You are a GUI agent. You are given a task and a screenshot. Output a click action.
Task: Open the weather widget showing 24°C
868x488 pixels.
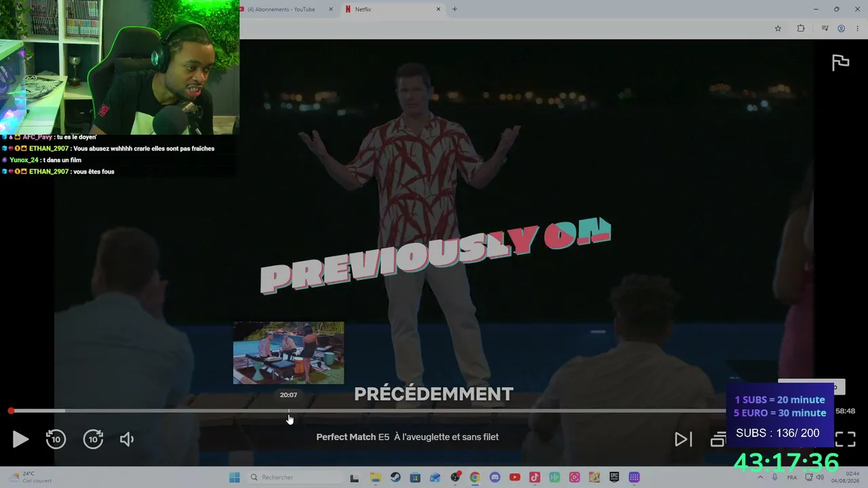click(32, 477)
